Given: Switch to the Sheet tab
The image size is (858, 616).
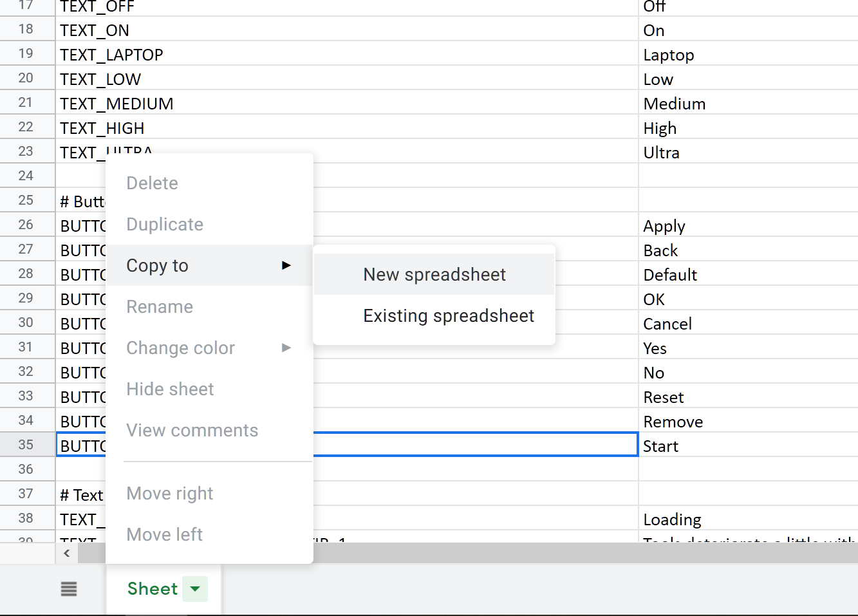Looking at the screenshot, I should click(153, 589).
